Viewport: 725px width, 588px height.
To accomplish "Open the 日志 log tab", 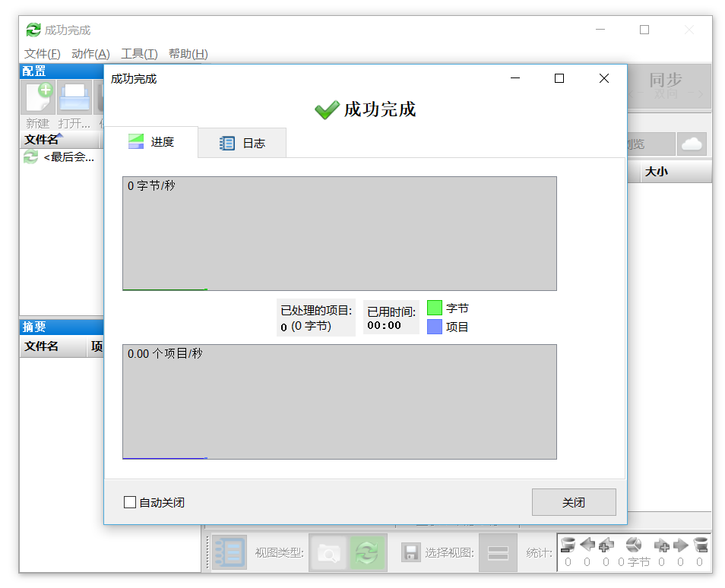I will (242, 144).
